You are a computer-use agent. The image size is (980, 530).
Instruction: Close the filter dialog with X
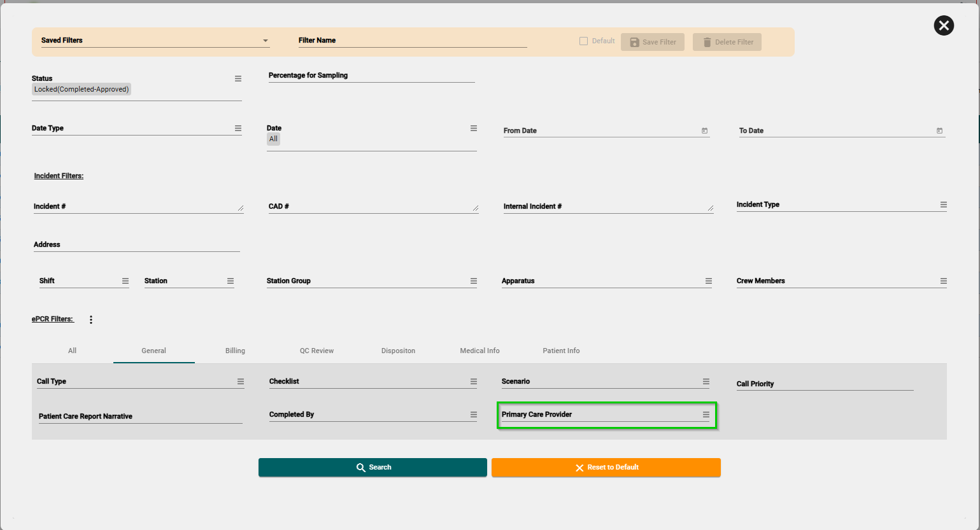click(x=943, y=25)
